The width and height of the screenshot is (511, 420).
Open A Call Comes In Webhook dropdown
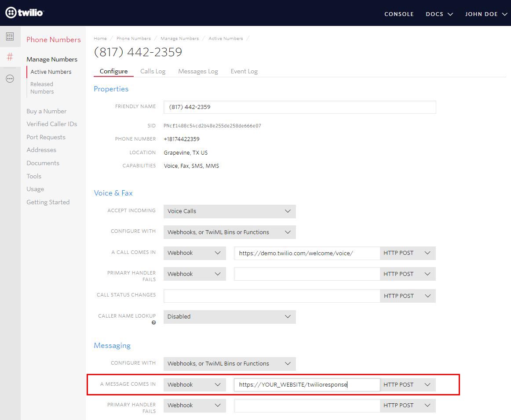point(194,253)
